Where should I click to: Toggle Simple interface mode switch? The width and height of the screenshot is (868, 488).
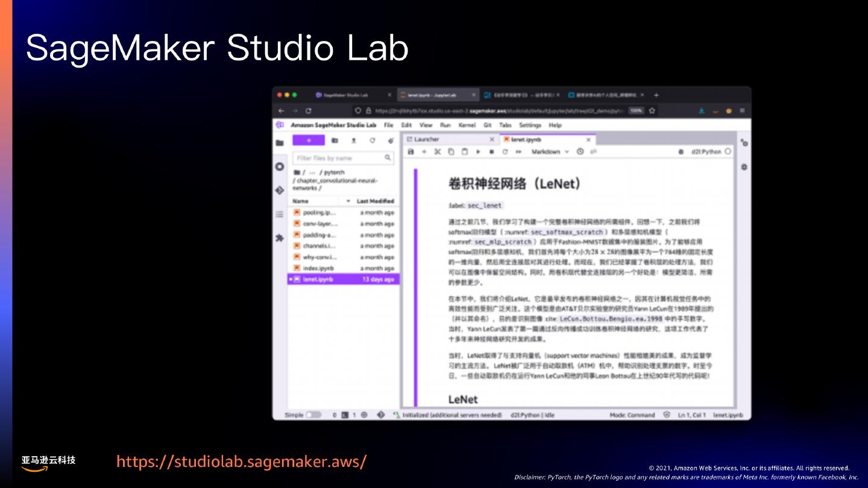[313, 415]
